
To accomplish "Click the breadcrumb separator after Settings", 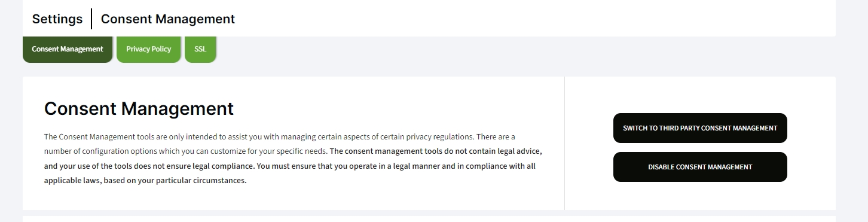I will point(91,19).
